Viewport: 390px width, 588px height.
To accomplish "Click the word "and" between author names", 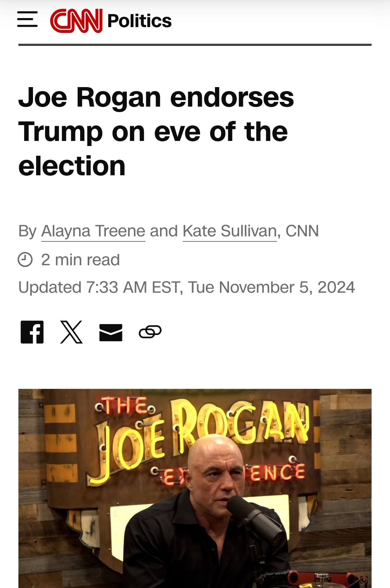I will point(164,231).
